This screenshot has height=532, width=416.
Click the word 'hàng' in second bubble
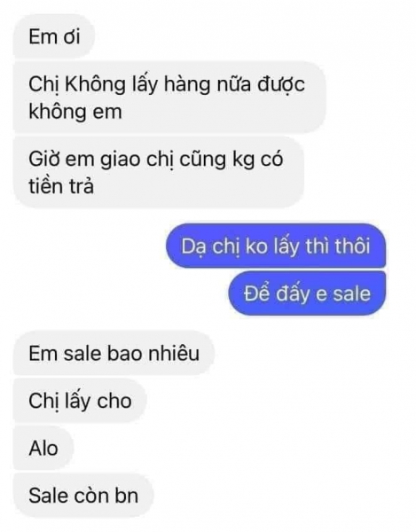187,84
